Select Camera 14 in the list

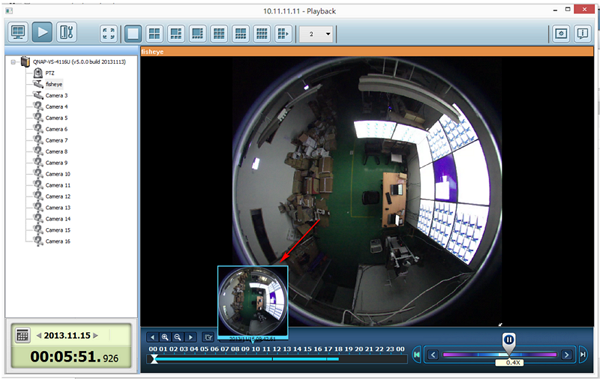point(58,219)
